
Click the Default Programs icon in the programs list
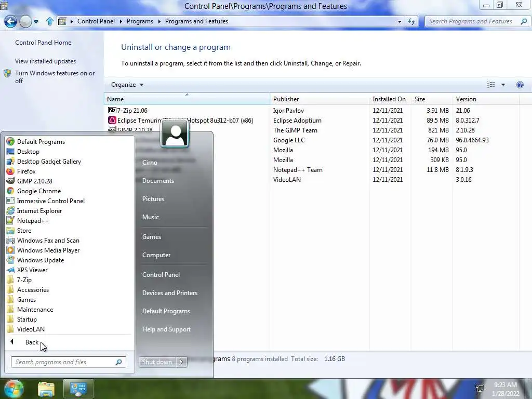10,141
